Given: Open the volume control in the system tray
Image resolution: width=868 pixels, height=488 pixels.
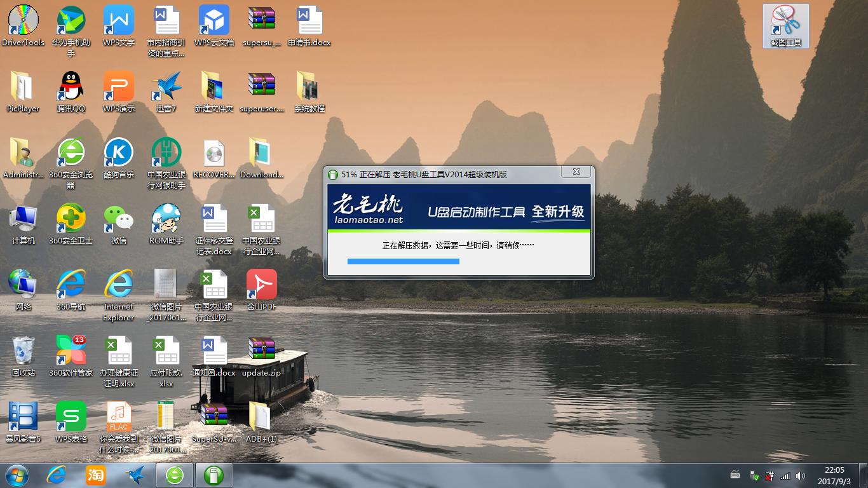Looking at the screenshot, I should coord(799,475).
